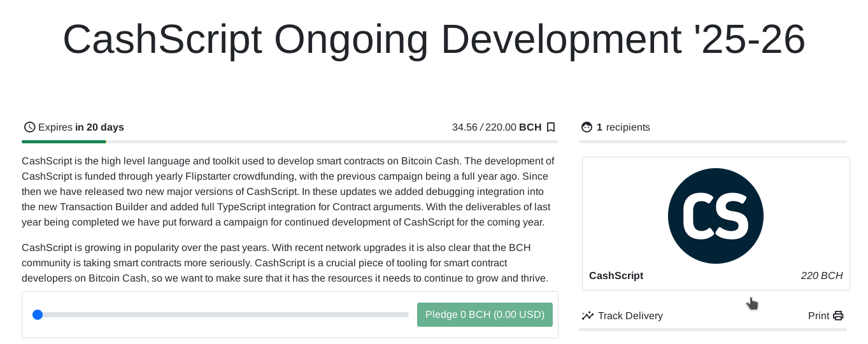This screenshot has width=868, height=344.
Task: Click the grey pledge slider track
Action: pyautogui.click(x=223, y=315)
